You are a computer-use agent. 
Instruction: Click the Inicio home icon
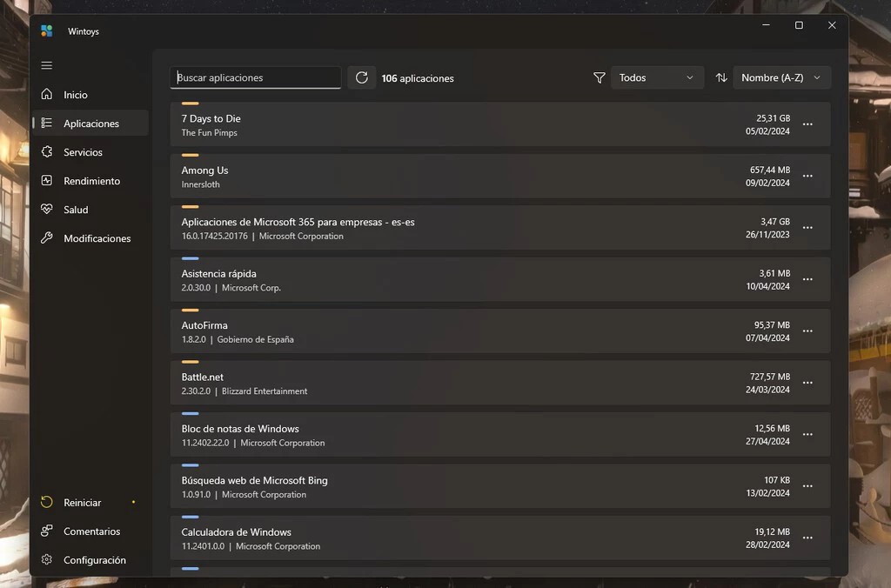[x=47, y=94]
